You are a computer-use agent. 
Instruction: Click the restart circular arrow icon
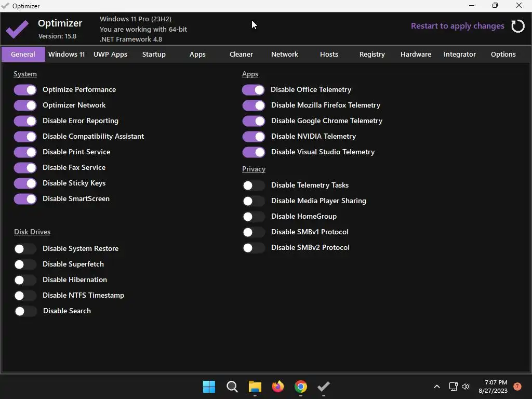pos(518,26)
